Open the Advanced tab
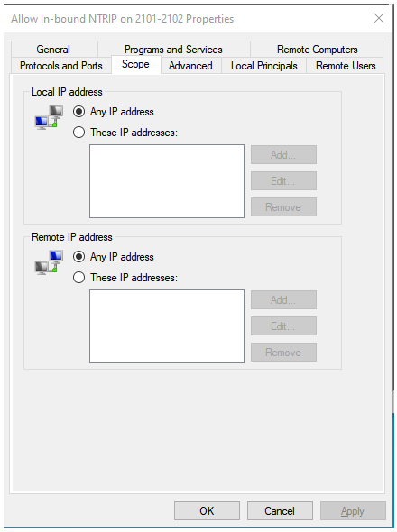 pyautogui.click(x=190, y=66)
